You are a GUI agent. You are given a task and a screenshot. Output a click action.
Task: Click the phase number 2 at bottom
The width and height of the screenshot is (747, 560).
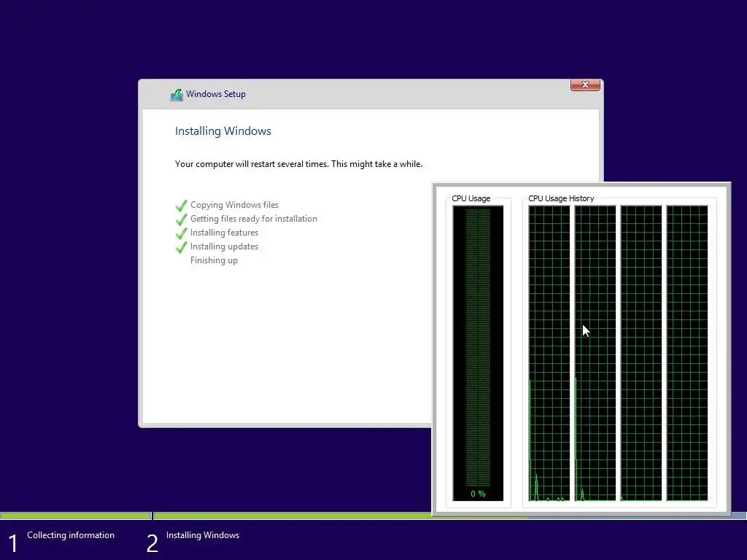point(152,543)
